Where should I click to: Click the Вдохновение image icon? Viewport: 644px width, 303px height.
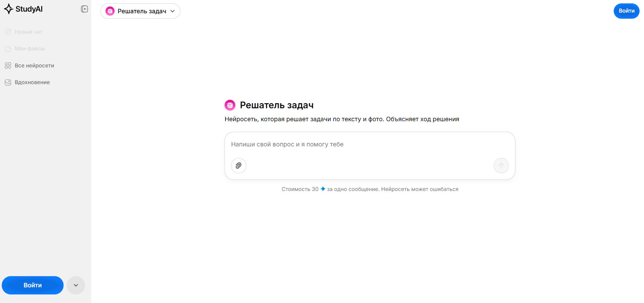pos(8,82)
